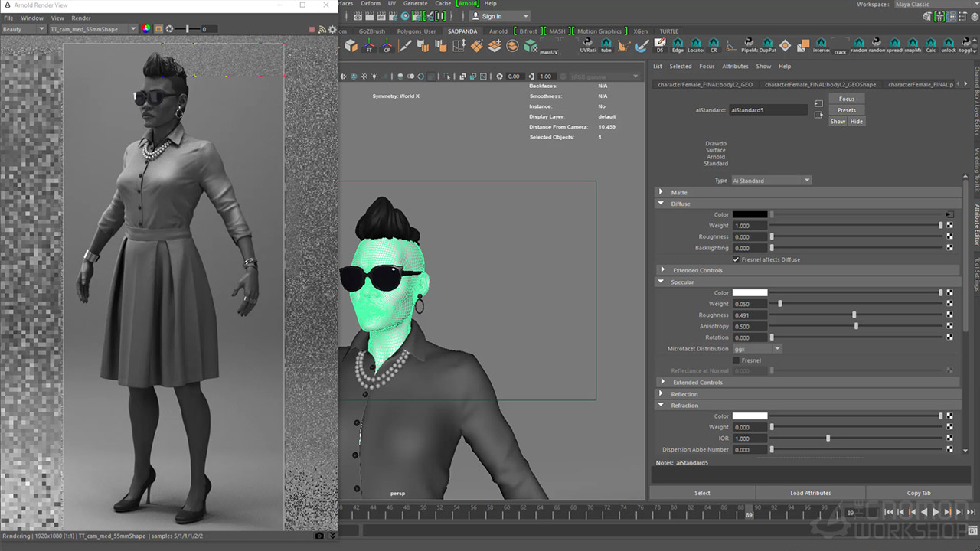Click the Presets button
This screenshot has width=980, height=551.
(846, 110)
